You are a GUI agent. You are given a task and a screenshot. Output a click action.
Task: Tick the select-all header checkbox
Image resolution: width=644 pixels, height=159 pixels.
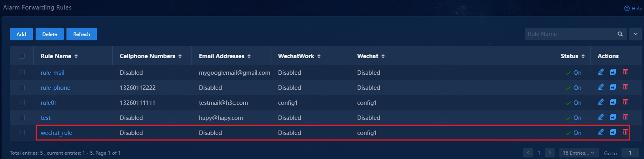point(22,56)
